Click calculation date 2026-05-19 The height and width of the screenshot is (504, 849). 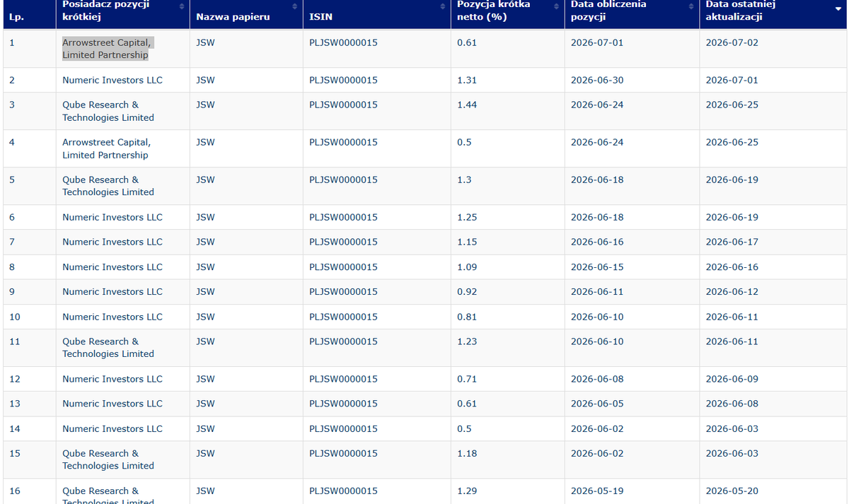(597, 491)
